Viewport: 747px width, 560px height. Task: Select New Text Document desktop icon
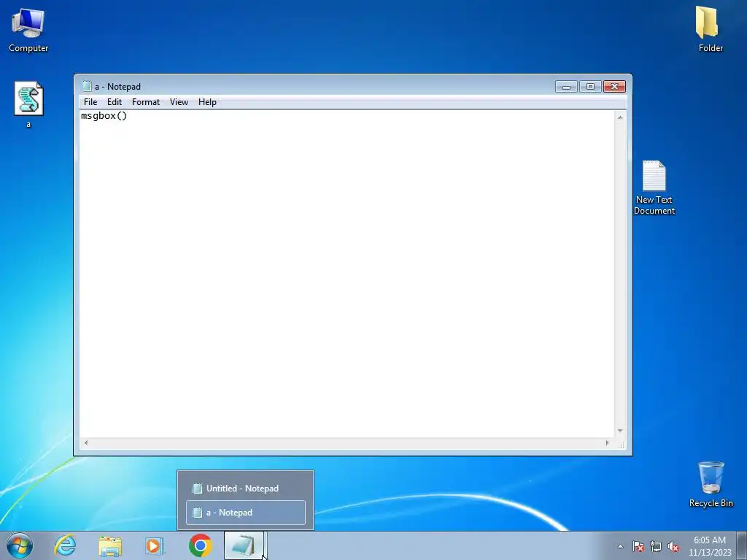coord(654,187)
